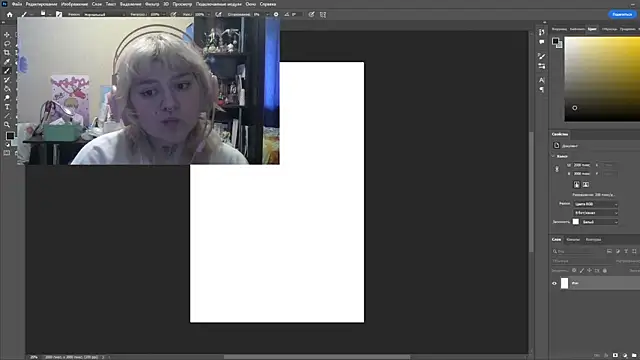Toggle the landscape orientation canvas button

coord(586,184)
